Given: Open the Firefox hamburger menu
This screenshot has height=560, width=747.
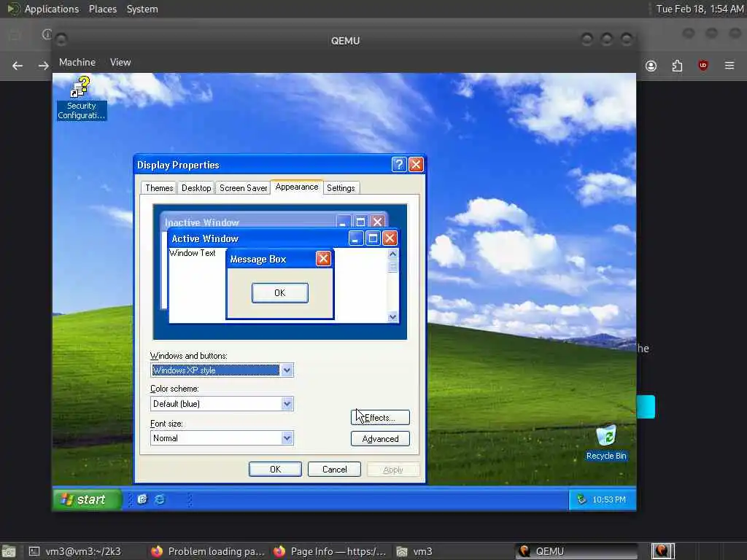Looking at the screenshot, I should 729,65.
